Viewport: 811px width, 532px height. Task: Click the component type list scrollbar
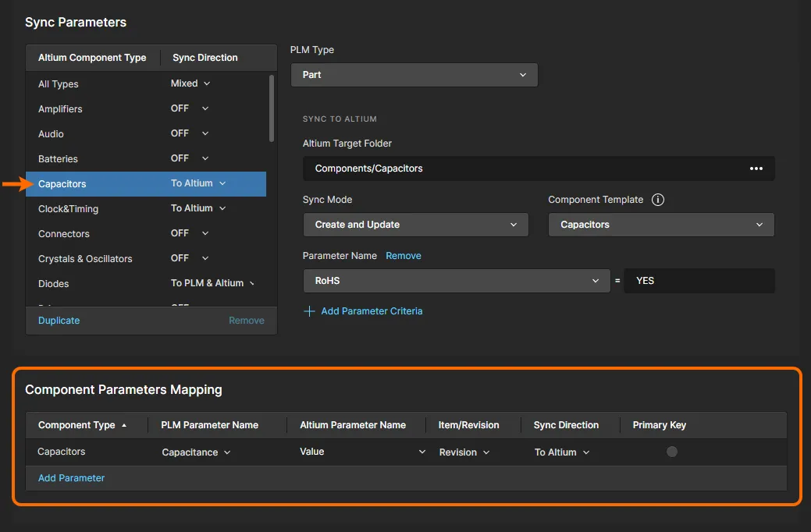[272, 108]
